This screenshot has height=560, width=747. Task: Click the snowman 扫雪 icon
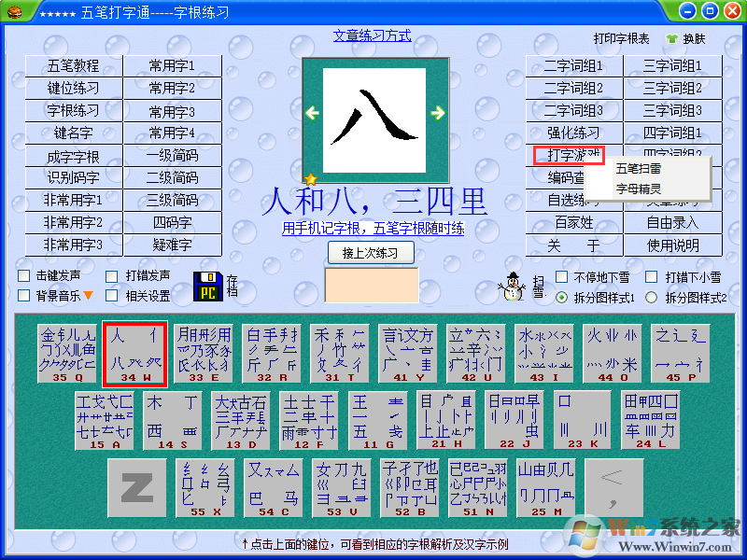[512, 287]
